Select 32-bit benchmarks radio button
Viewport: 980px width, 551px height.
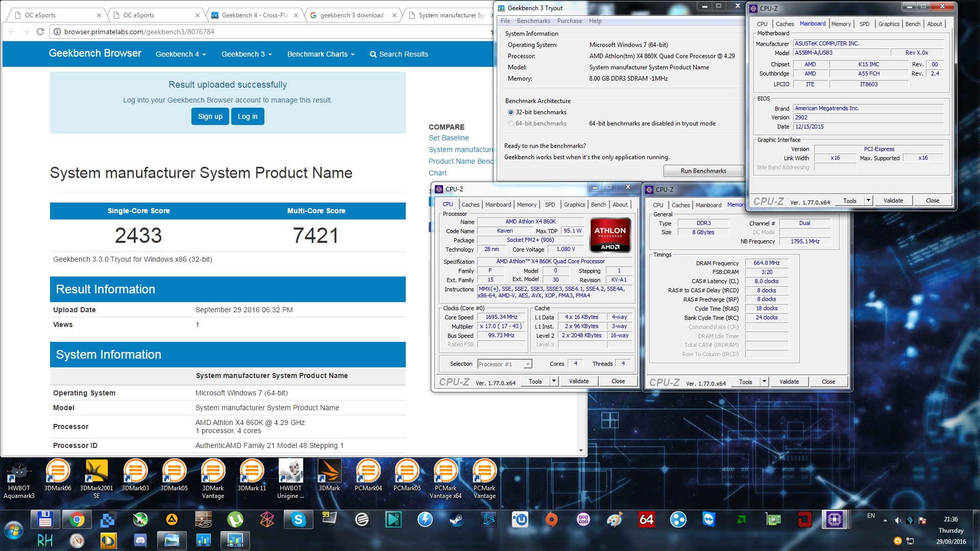click(511, 112)
